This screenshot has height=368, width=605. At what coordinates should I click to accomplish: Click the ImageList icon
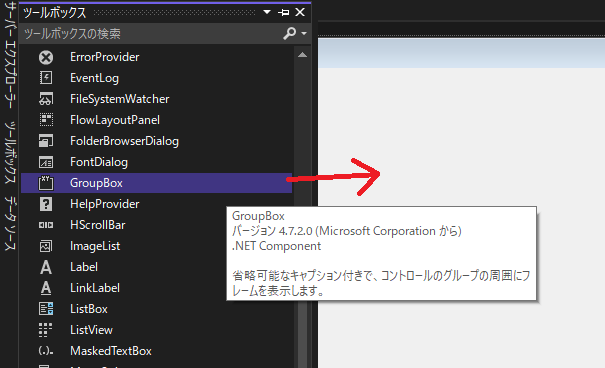(46, 246)
